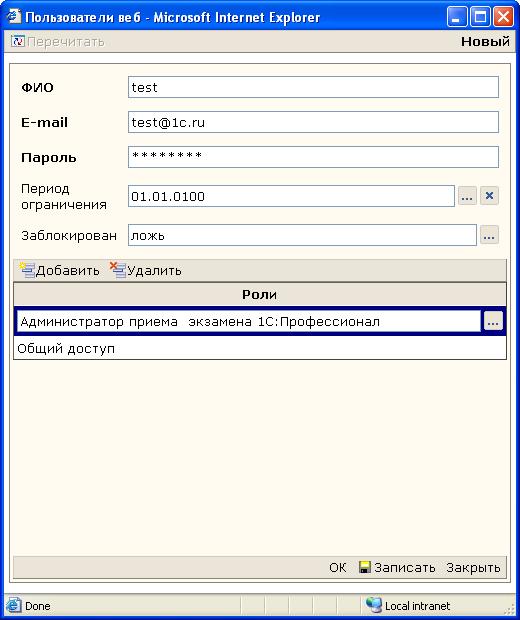Click into the Пароль password field
This screenshot has height=620, width=520.
(313, 157)
